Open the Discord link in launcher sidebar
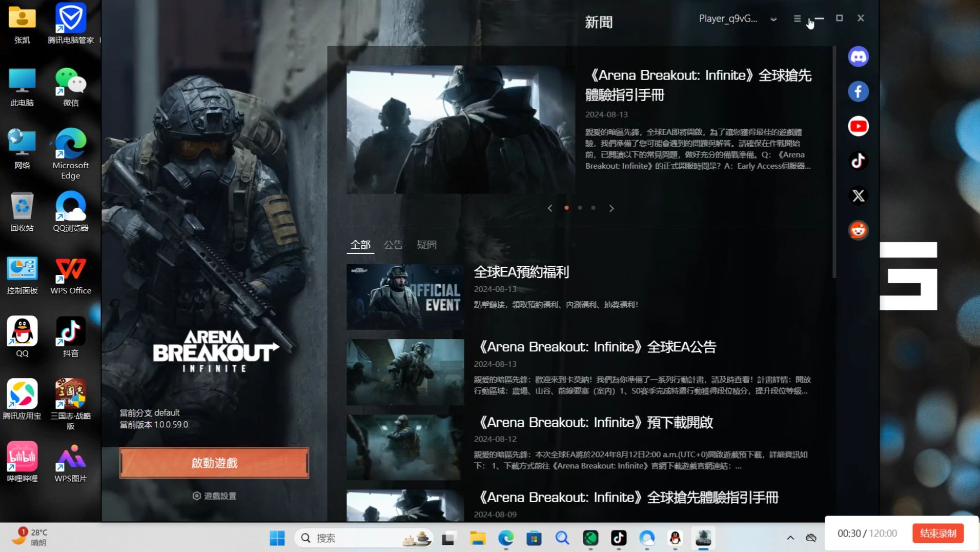The width and height of the screenshot is (980, 552). 858,56
